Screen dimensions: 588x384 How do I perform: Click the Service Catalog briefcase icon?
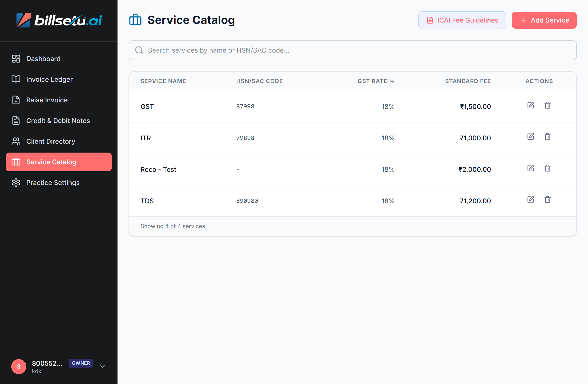pyautogui.click(x=16, y=162)
